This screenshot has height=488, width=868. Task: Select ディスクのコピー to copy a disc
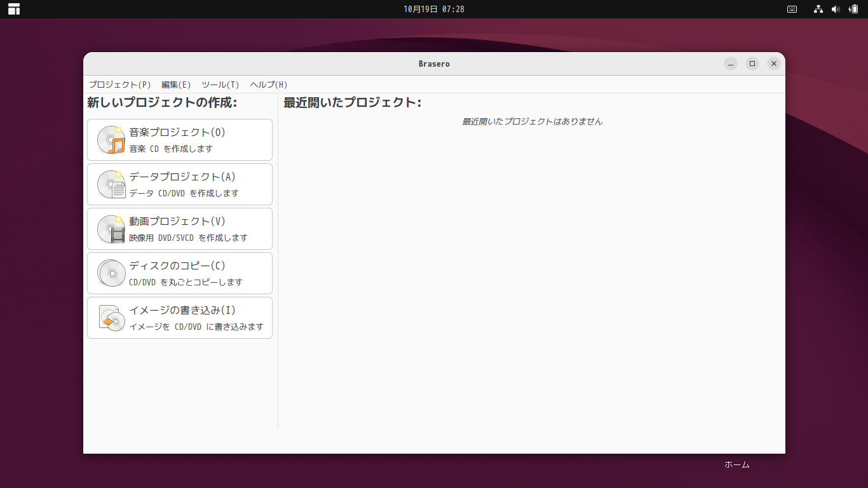[180, 273]
